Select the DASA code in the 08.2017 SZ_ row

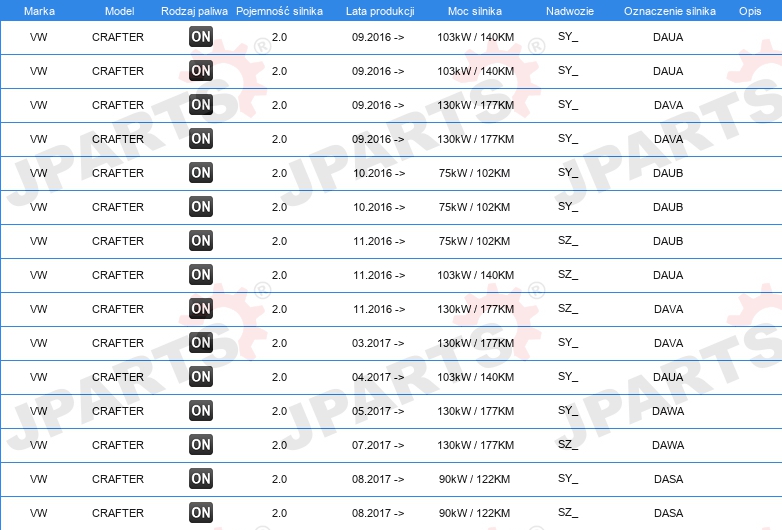click(668, 513)
